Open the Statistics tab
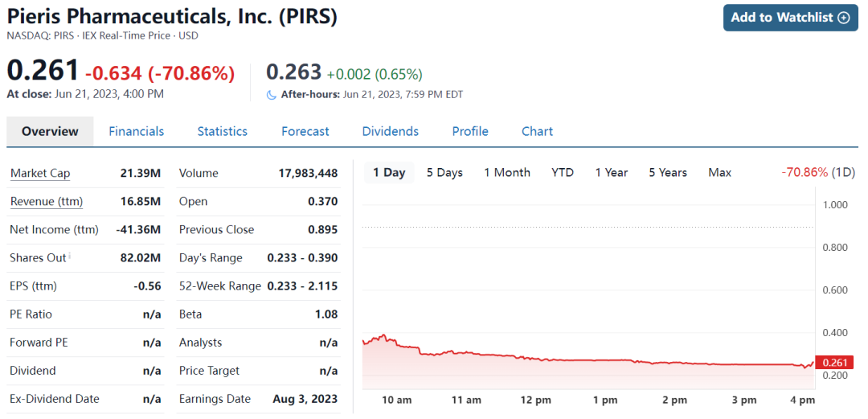Image resolution: width=868 pixels, height=419 pixels. [223, 131]
